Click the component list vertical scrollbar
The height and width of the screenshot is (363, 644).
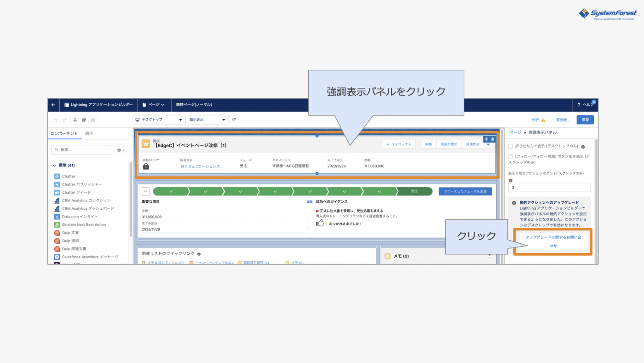(x=131, y=199)
